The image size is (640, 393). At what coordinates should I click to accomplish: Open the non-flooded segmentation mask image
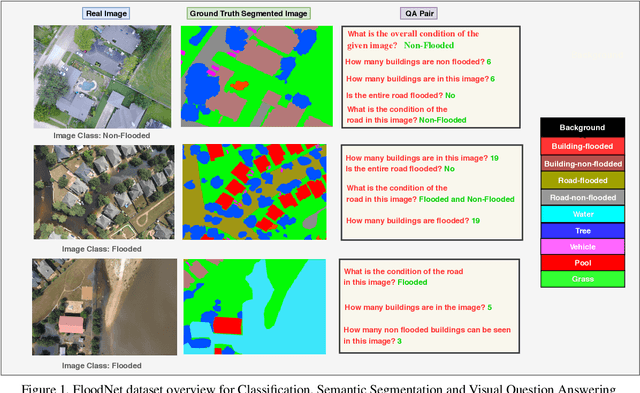click(x=257, y=76)
